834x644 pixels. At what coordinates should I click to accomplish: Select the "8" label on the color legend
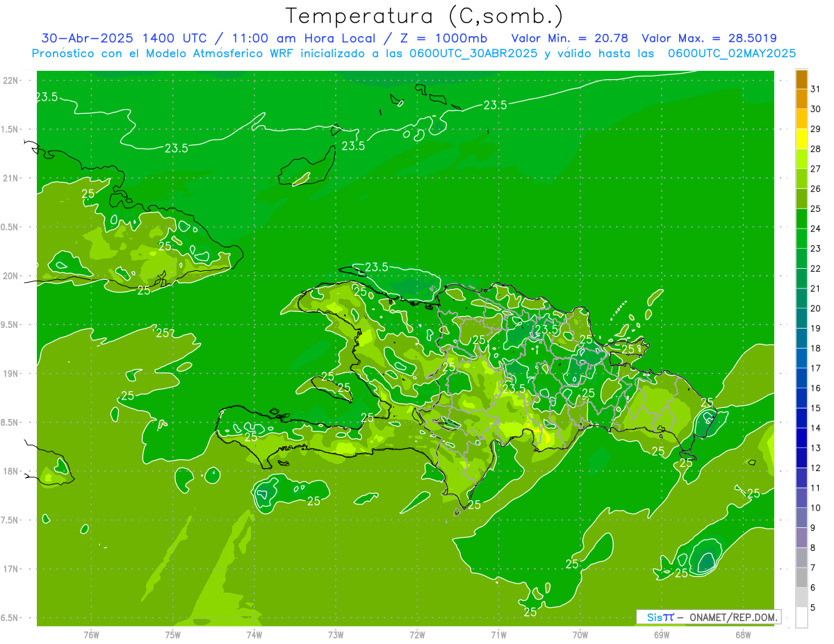pyautogui.click(x=813, y=548)
